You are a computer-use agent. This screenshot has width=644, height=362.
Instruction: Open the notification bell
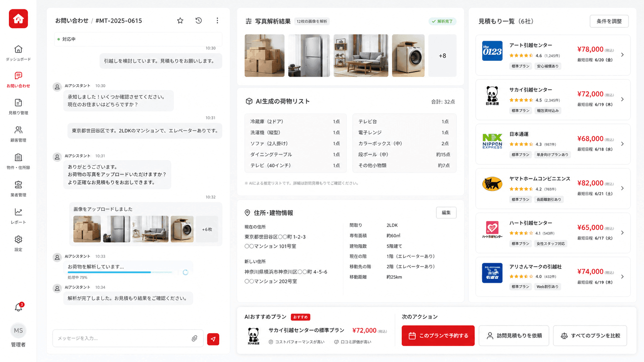coord(18,307)
